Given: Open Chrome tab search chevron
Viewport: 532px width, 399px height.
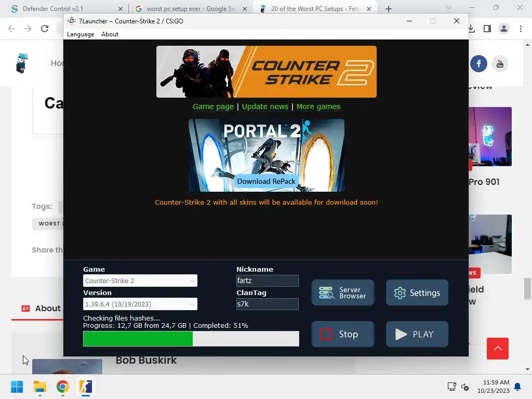Looking at the screenshot, I should click(x=448, y=7).
